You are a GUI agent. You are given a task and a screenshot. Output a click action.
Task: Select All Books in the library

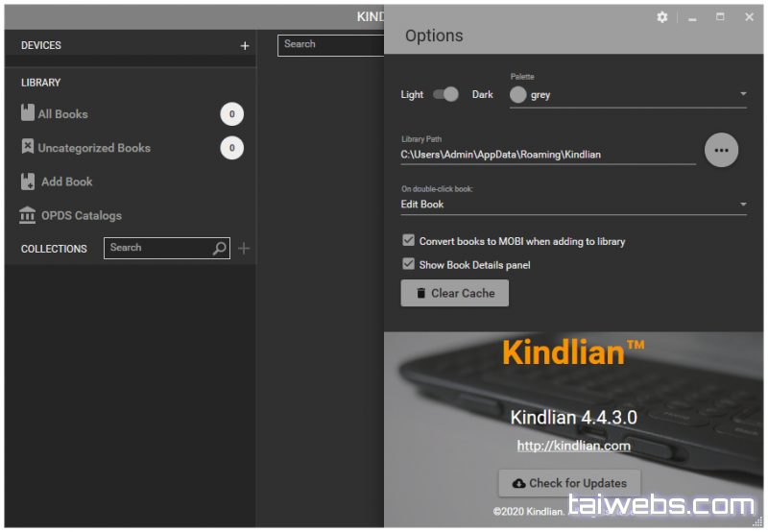[63, 113]
